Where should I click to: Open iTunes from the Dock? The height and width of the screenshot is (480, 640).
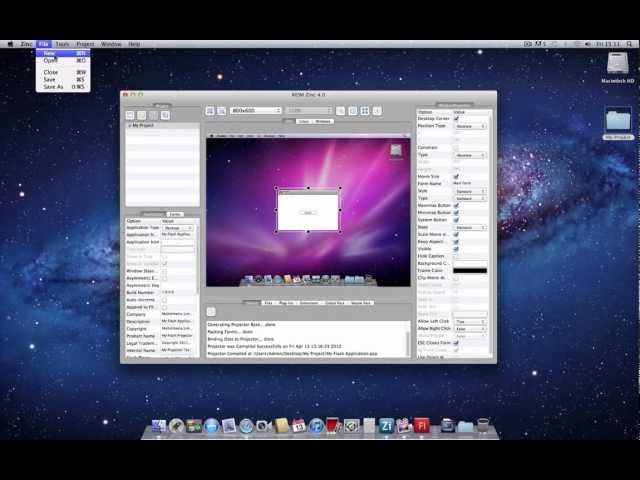pyautogui.click(x=316, y=426)
